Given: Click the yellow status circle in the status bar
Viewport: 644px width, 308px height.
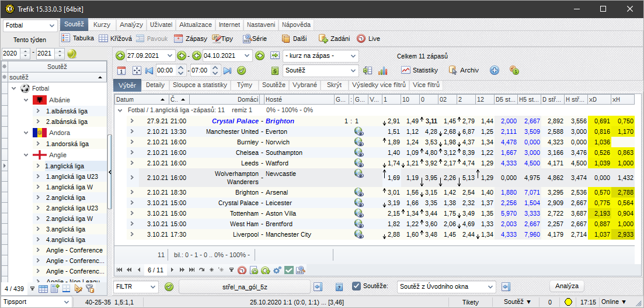Looking at the screenshot, I should pyautogui.click(x=569, y=302).
